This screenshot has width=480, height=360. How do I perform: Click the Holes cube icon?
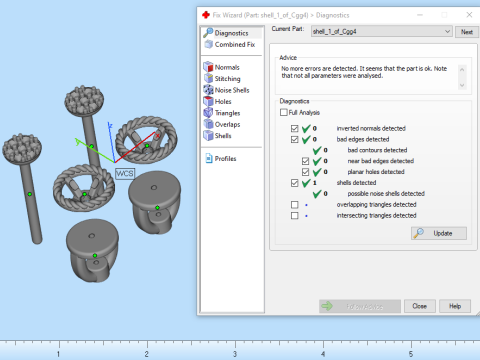208,101
